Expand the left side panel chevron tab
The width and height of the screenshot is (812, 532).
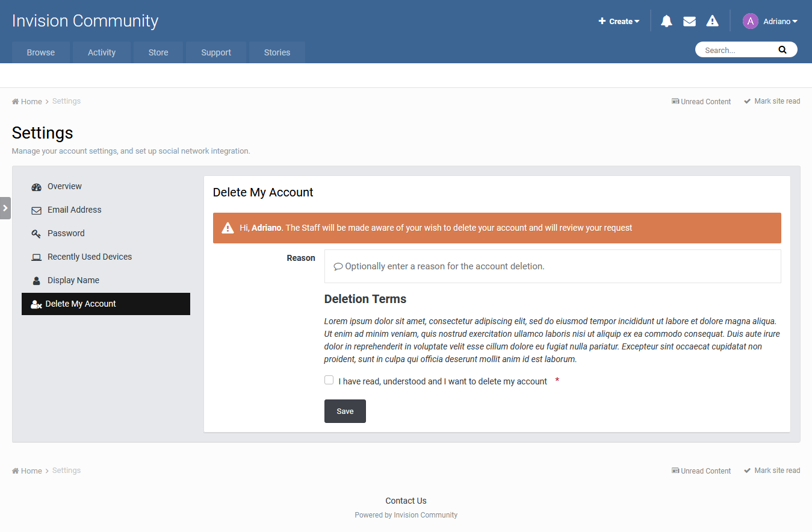point(5,208)
